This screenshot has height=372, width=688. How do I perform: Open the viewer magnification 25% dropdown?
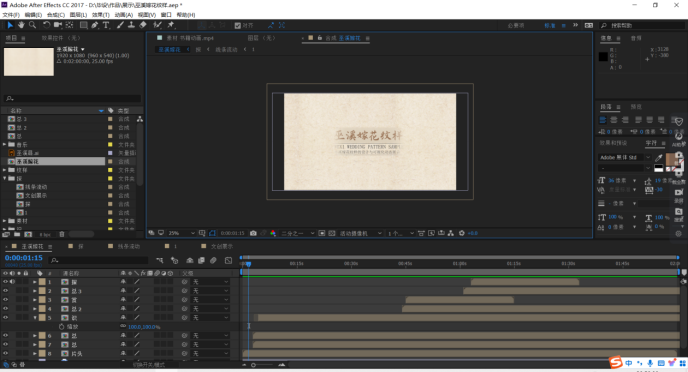click(182, 233)
